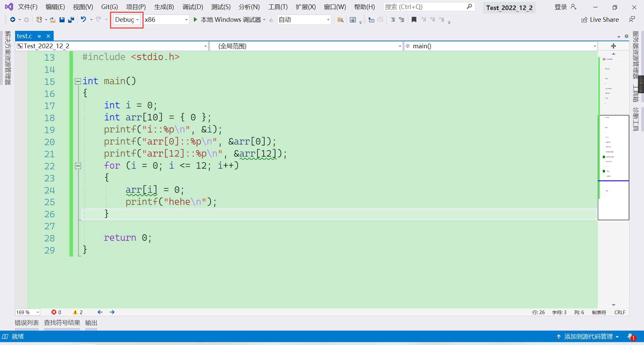
Task: Collapse the main() function block
Action: (78, 81)
